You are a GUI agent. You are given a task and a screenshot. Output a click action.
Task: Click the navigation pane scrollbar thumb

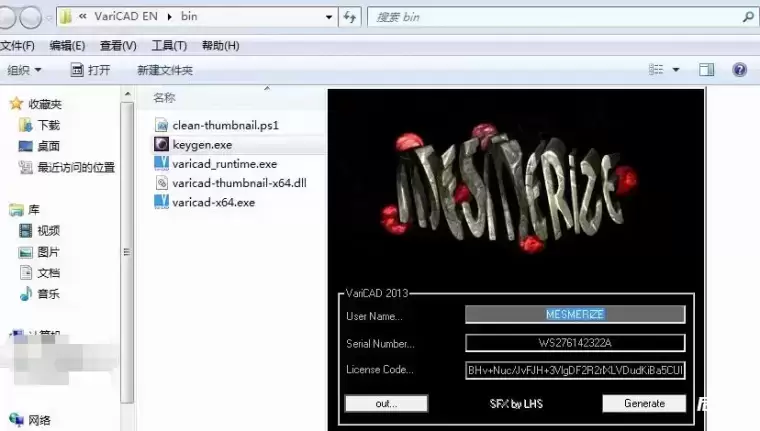127,252
